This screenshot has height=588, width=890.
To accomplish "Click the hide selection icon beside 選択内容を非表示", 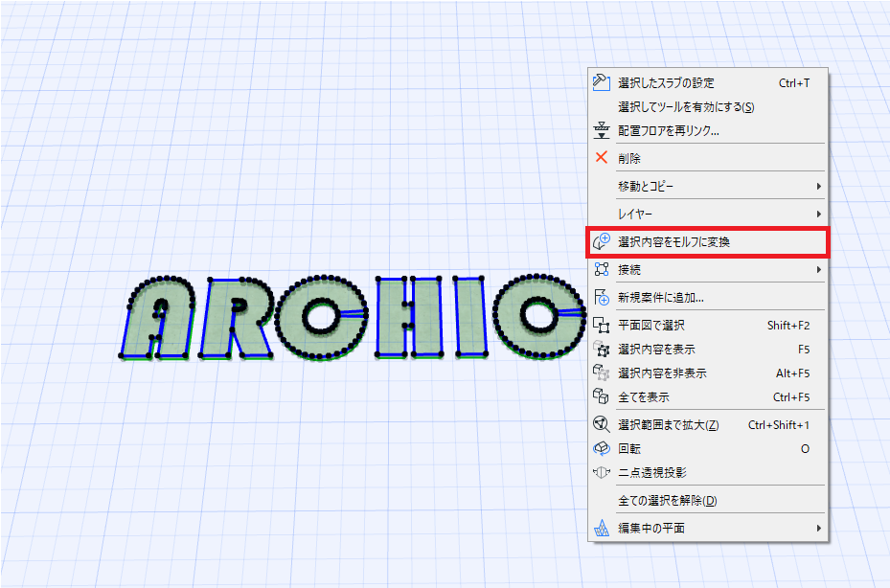I will [x=601, y=373].
